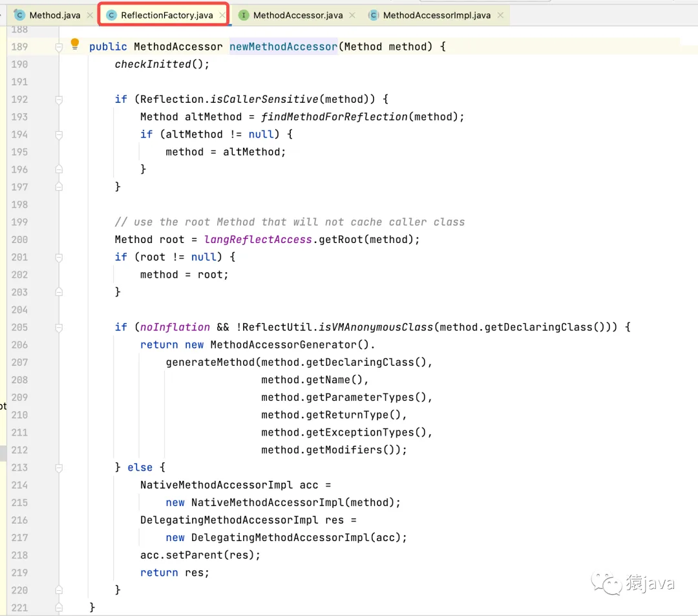The height and width of the screenshot is (616, 698).
Task: Collapse the isCallerSensitive if block at line 192
Action: click(59, 100)
